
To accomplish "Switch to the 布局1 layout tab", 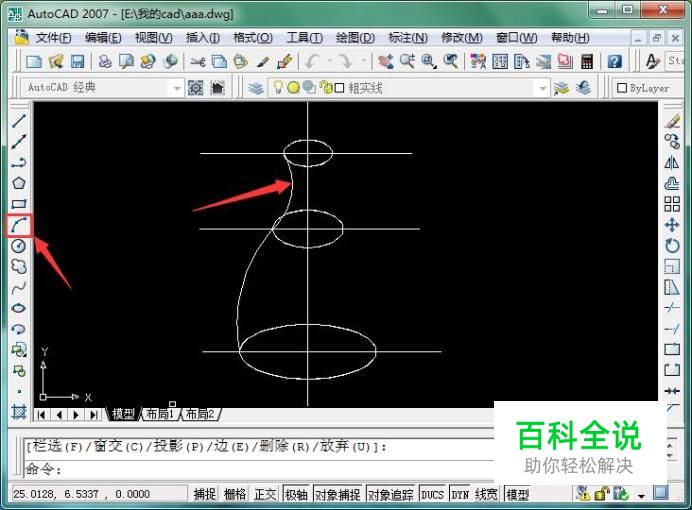I will point(160,414).
